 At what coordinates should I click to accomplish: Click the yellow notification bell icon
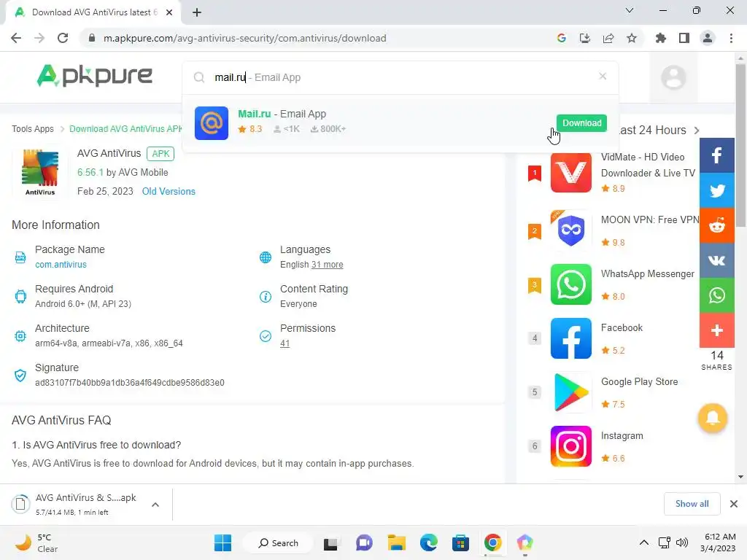712,418
